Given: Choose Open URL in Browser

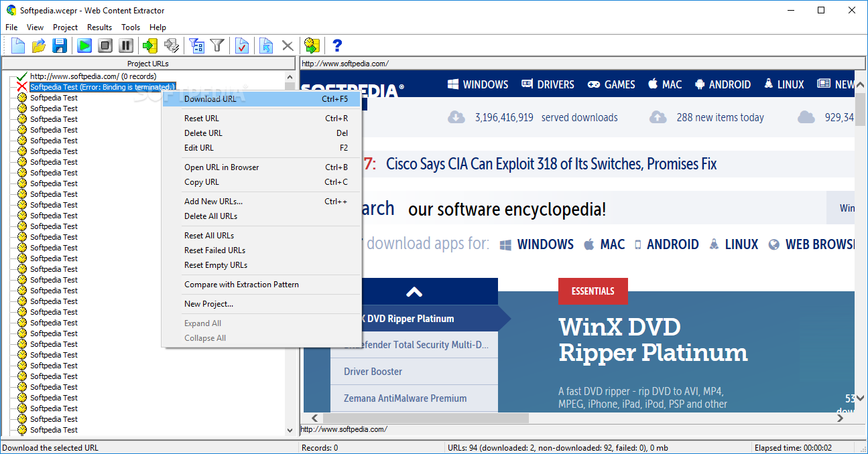Looking at the screenshot, I should point(261,167).
